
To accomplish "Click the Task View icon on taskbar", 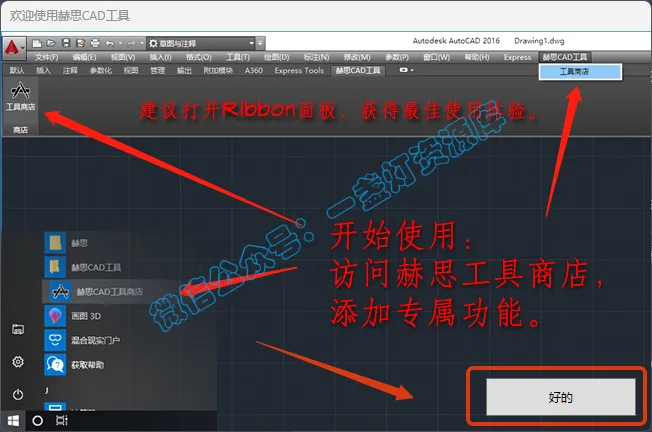I will click(x=62, y=421).
